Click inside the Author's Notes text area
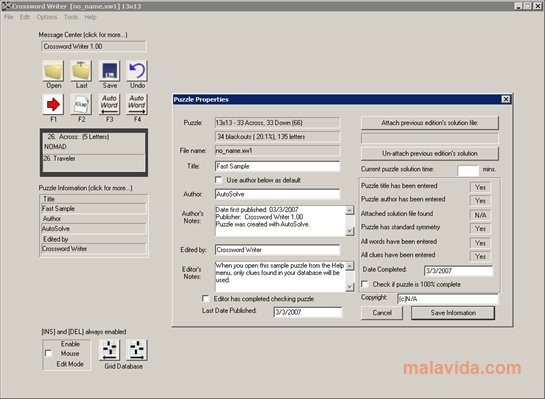 click(x=280, y=221)
